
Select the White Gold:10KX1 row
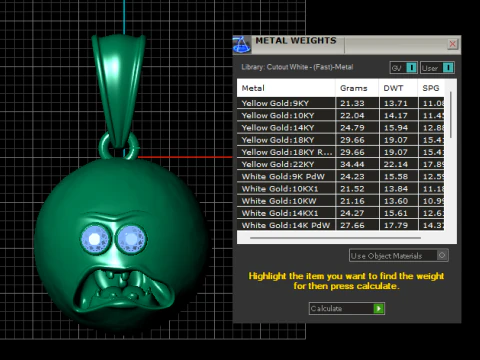pos(340,189)
